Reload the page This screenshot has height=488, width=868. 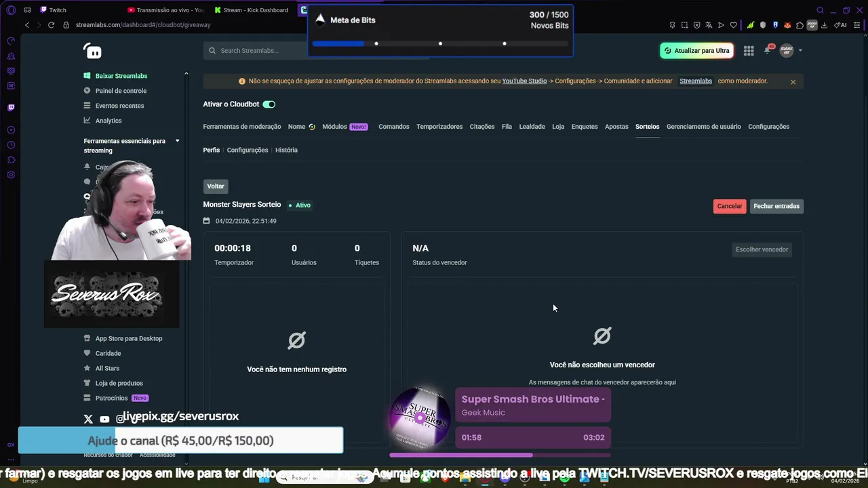(51, 25)
